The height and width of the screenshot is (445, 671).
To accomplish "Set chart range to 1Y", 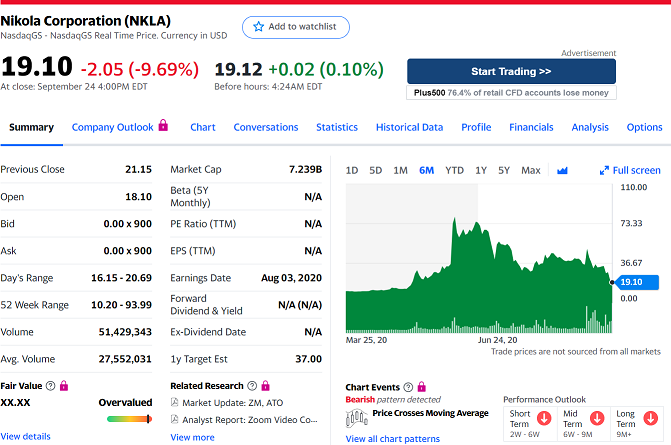I will (481, 171).
